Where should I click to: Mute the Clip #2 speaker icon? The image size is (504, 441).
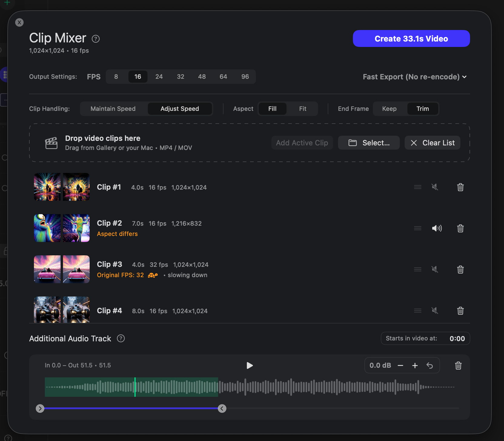click(x=436, y=228)
